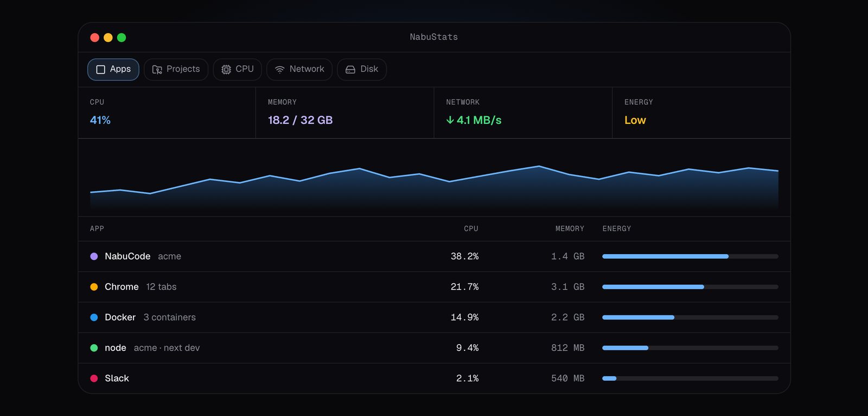The height and width of the screenshot is (416, 868).
Task: Click the red dot beside Slack
Action: tap(94, 378)
